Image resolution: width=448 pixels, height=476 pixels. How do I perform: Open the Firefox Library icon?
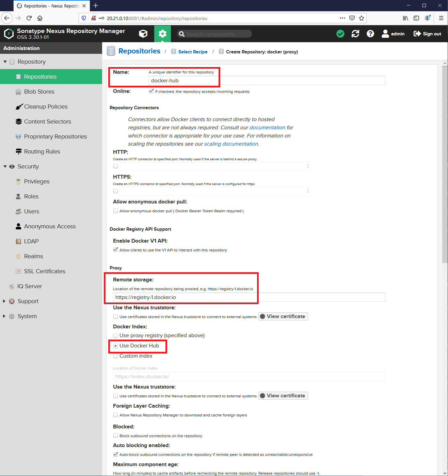coord(405,18)
